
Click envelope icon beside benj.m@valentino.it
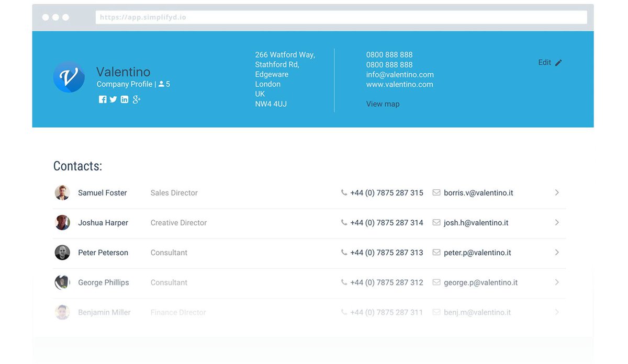[x=436, y=312]
